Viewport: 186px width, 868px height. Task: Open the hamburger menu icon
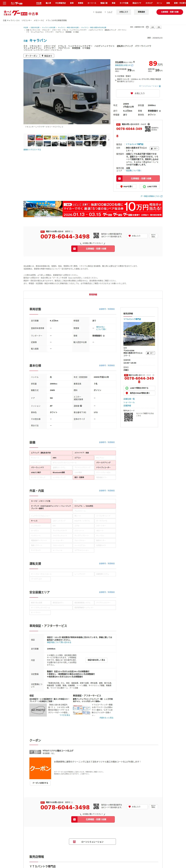[4, 3]
